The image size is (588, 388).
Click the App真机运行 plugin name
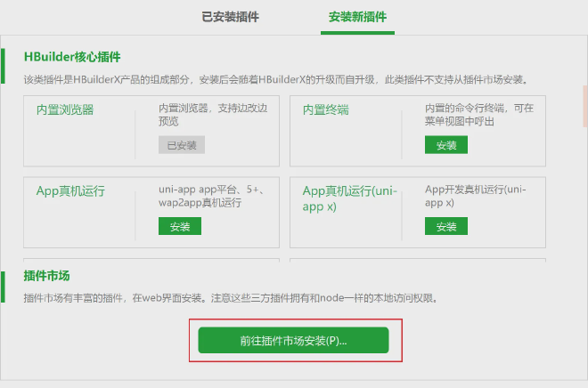click(71, 190)
